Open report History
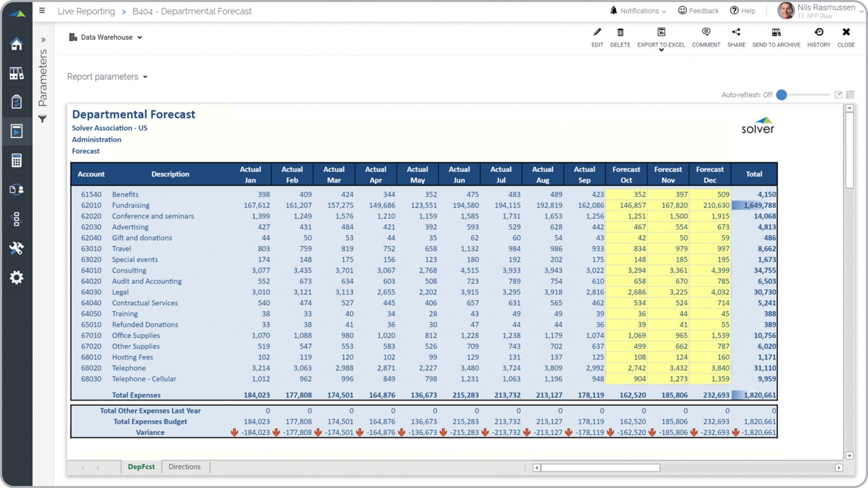 pyautogui.click(x=818, y=33)
